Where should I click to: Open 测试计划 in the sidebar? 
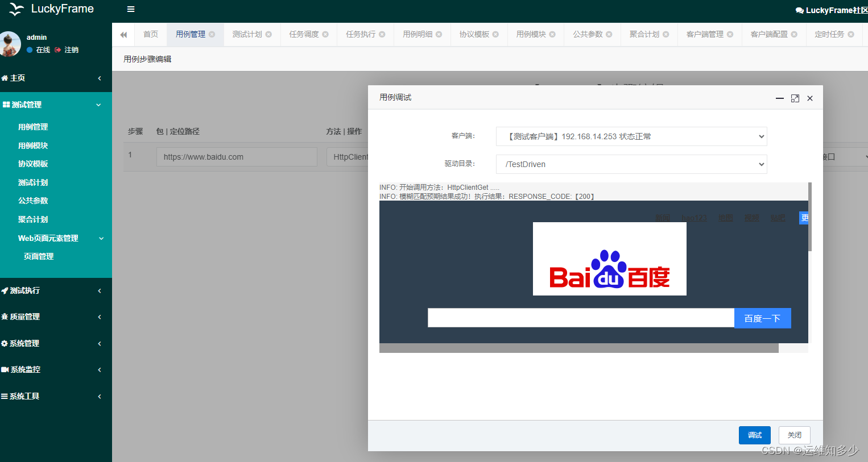(33, 182)
